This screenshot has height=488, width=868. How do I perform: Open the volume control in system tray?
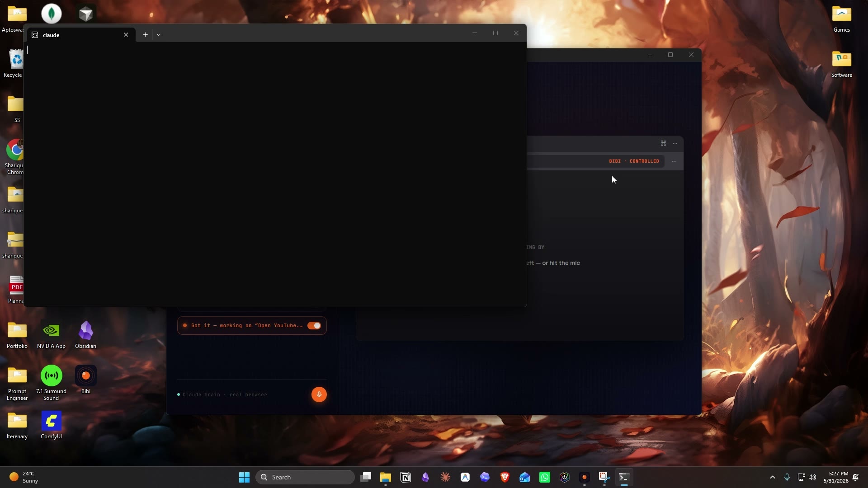click(812, 477)
